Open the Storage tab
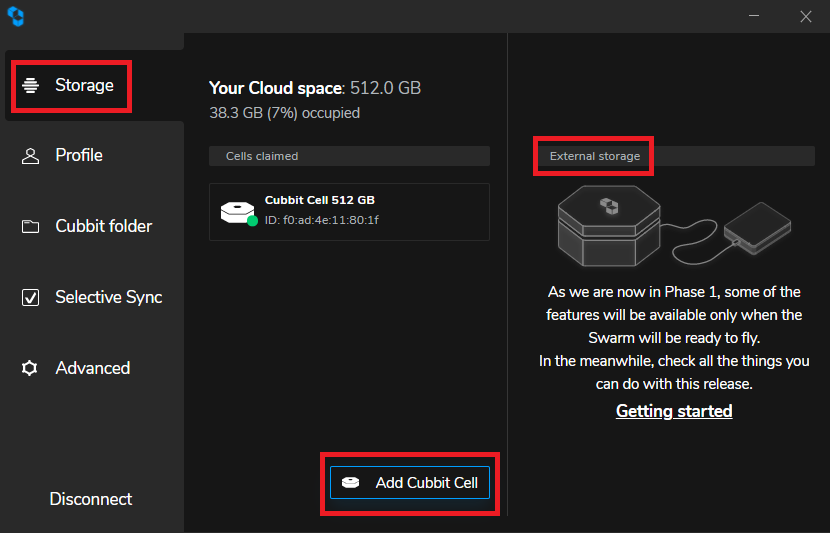The height and width of the screenshot is (533, 830). tap(94, 85)
